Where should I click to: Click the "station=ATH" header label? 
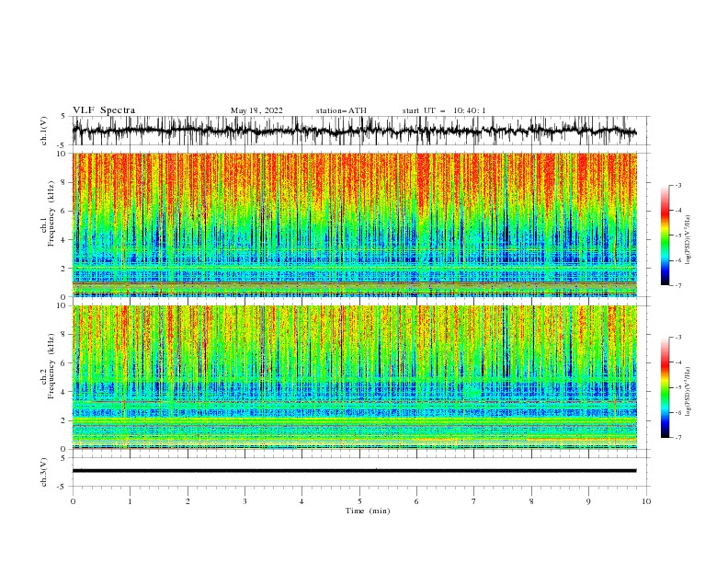click(x=341, y=110)
